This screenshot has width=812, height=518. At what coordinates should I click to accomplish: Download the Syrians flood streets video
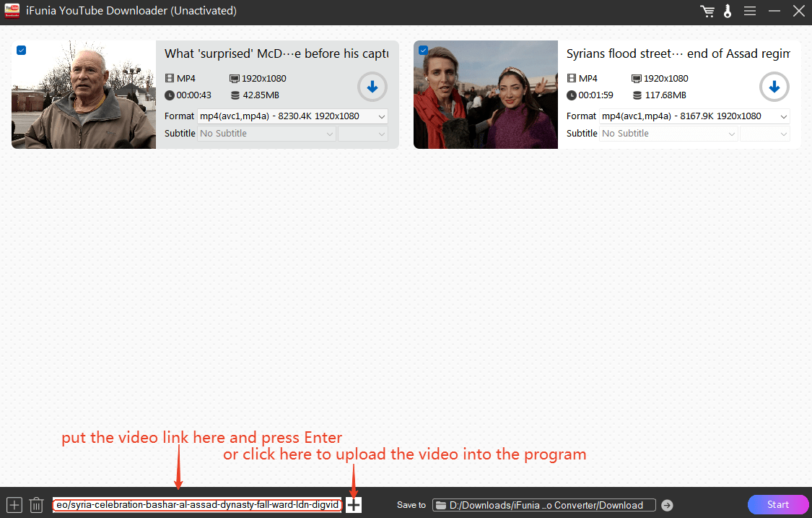(774, 87)
